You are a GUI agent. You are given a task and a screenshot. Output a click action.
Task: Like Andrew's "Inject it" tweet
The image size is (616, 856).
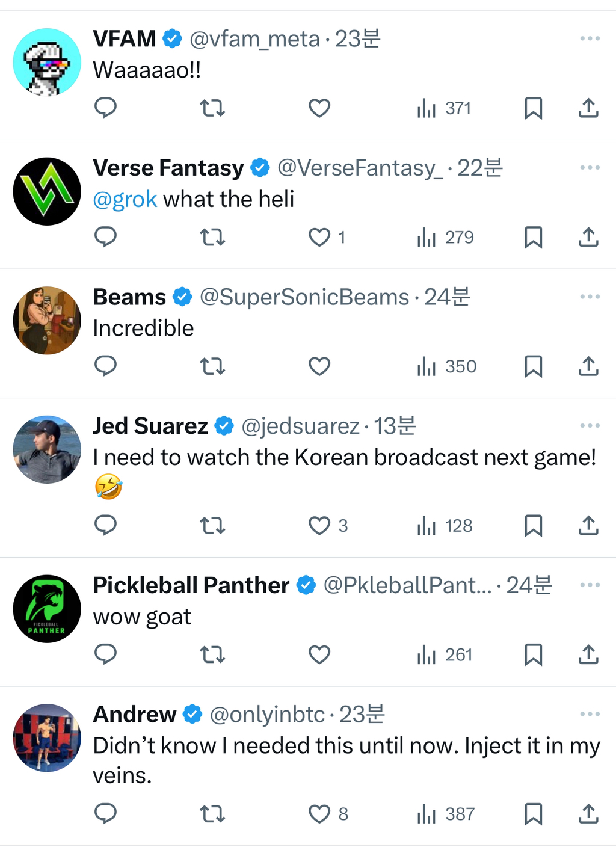[319, 814]
